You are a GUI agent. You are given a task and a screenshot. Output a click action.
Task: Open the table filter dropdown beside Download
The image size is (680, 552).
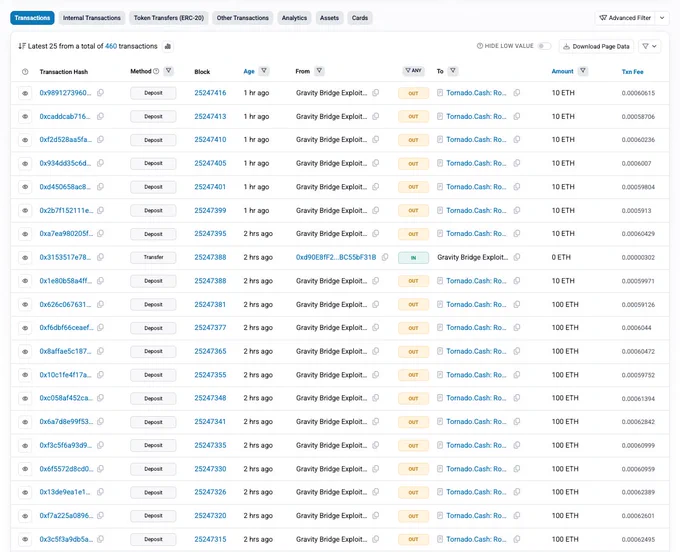point(650,46)
